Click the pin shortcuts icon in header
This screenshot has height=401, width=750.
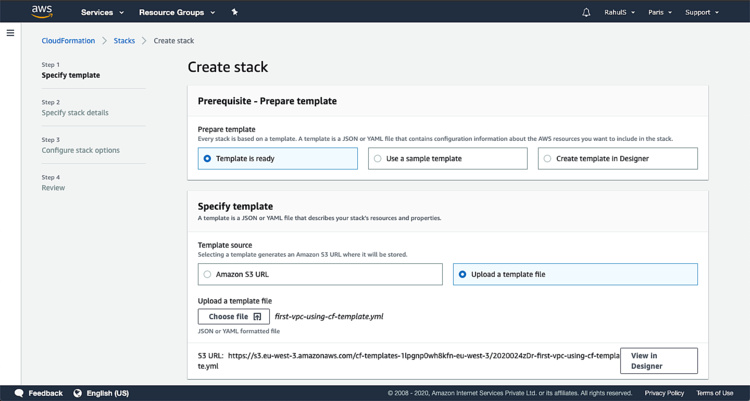pos(234,12)
